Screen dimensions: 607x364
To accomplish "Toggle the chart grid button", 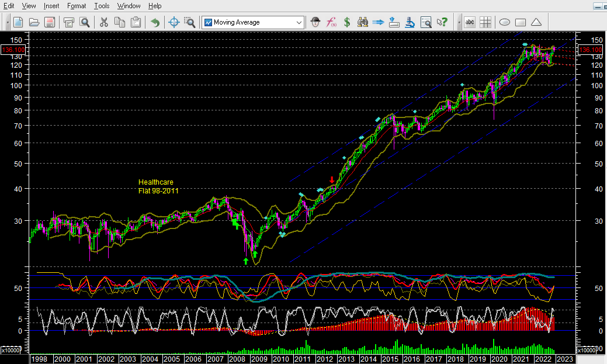I will pos(485,22).
